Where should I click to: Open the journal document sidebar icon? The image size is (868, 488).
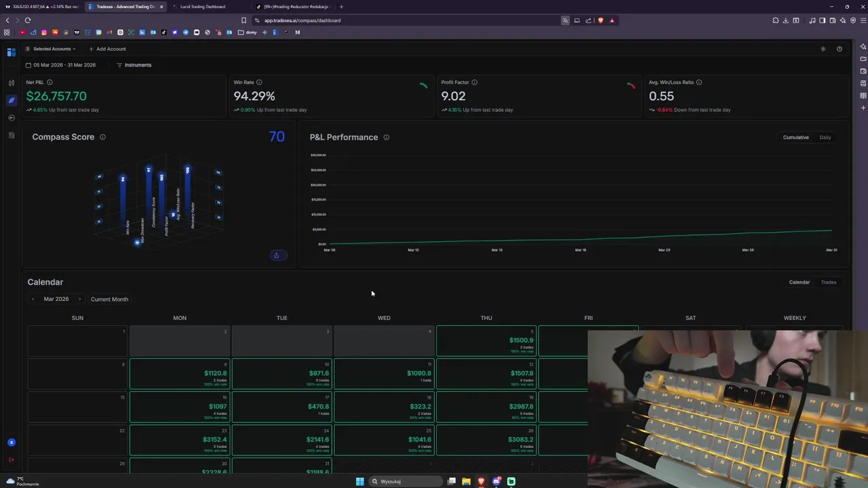[x=11, y=136]
